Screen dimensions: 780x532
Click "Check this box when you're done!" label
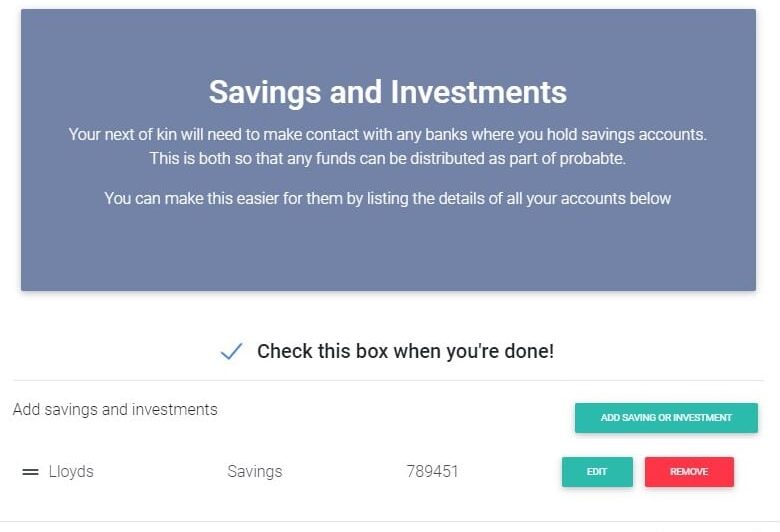(405, 351)
